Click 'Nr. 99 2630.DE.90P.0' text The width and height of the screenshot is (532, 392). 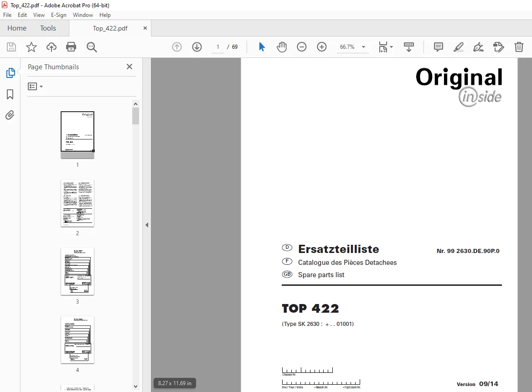(468, 251)
